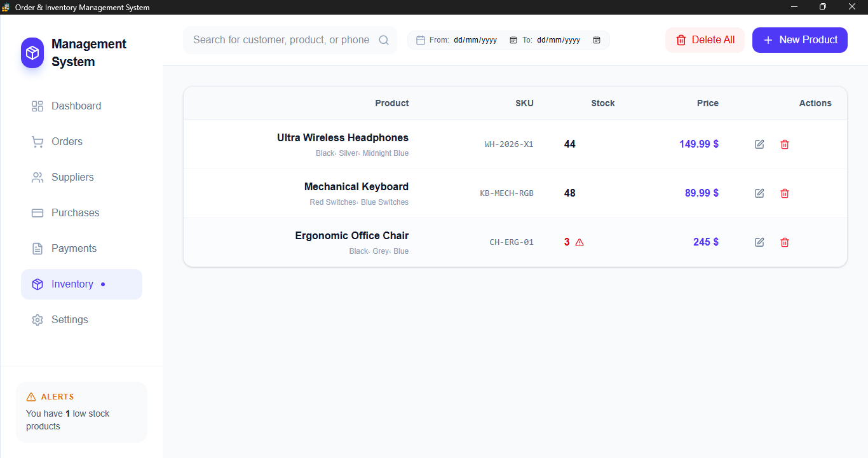The width and height of the screenshot is (868, 458).
Task: Delete the Ultra Wireless Headphones product
Action: pos(785,144)
